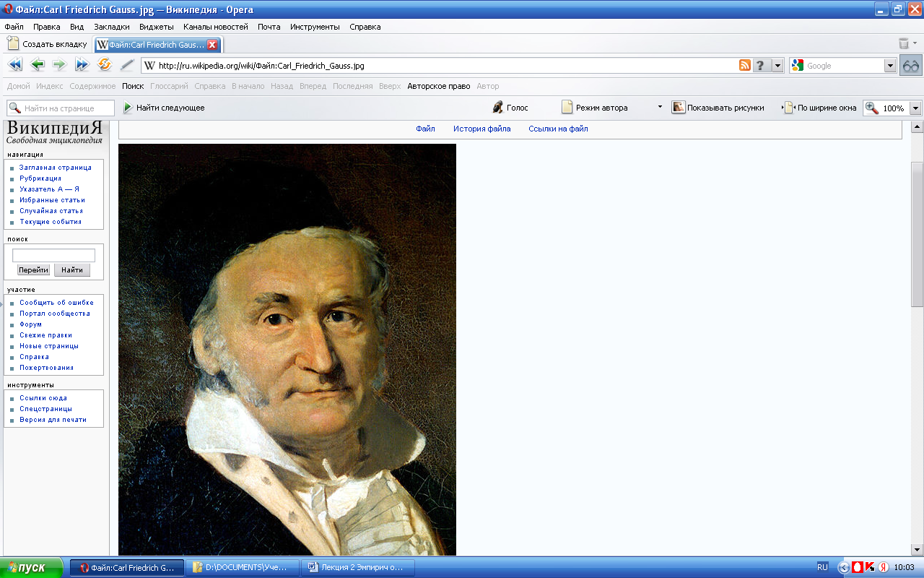
Task: Reload the page with the orange refresh icon
Action: [105, 65]
